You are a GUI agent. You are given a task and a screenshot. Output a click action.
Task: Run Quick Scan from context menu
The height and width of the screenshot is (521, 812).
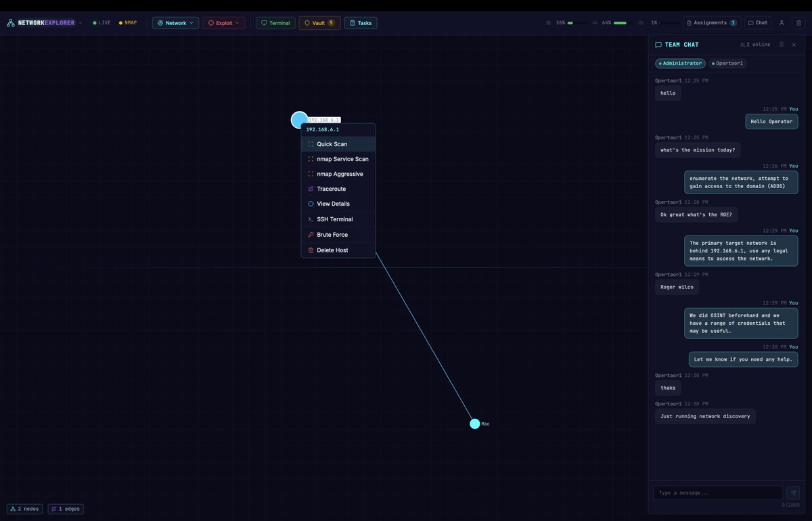pyautogui.click(x=338, y=144)
